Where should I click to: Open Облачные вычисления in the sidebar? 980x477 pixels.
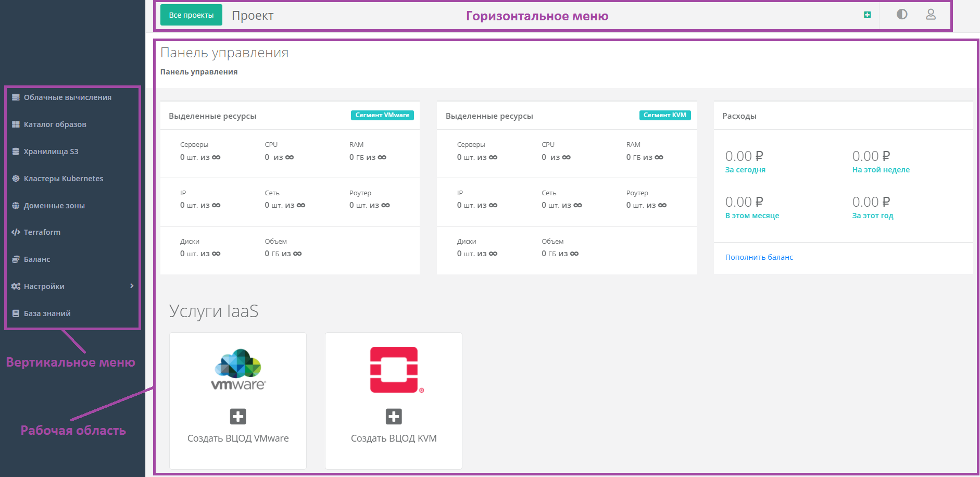click(67, 97)
